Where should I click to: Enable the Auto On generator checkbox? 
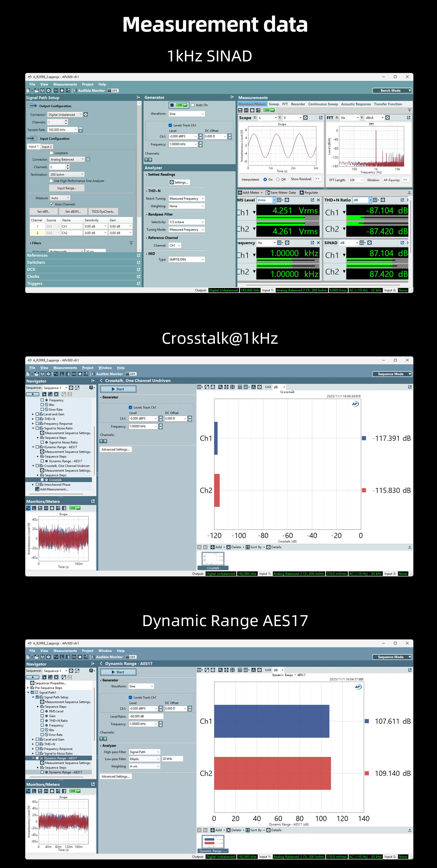point(193,105)
